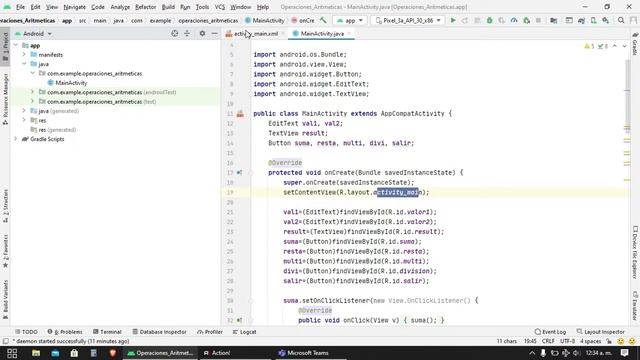
Task: Close the MainActivity.java editor tab
Action: pyautogui.click(x=349, y=33)
